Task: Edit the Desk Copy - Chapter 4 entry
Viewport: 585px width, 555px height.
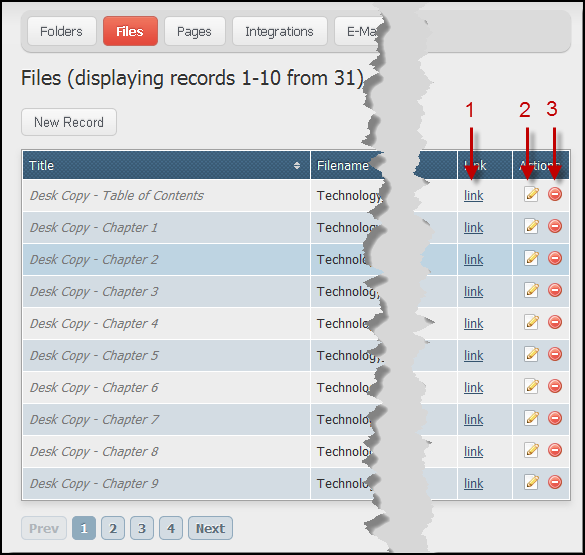Action: [x=531, y=322]
